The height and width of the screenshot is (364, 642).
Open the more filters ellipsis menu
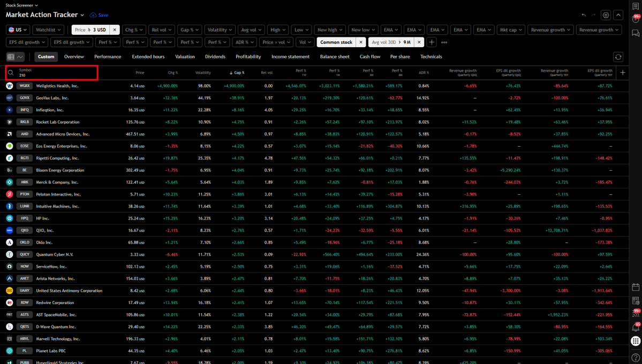[x=444, y=42]
